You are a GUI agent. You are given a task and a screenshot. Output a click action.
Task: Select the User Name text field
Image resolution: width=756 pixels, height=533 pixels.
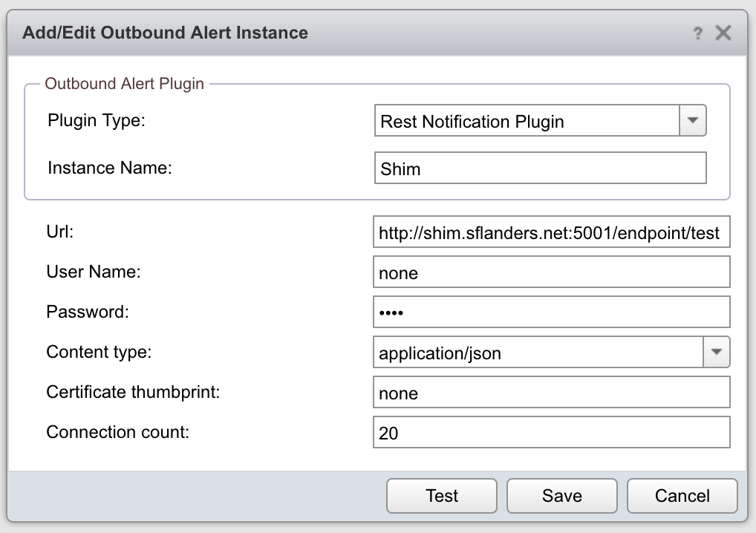pos(551,272)
